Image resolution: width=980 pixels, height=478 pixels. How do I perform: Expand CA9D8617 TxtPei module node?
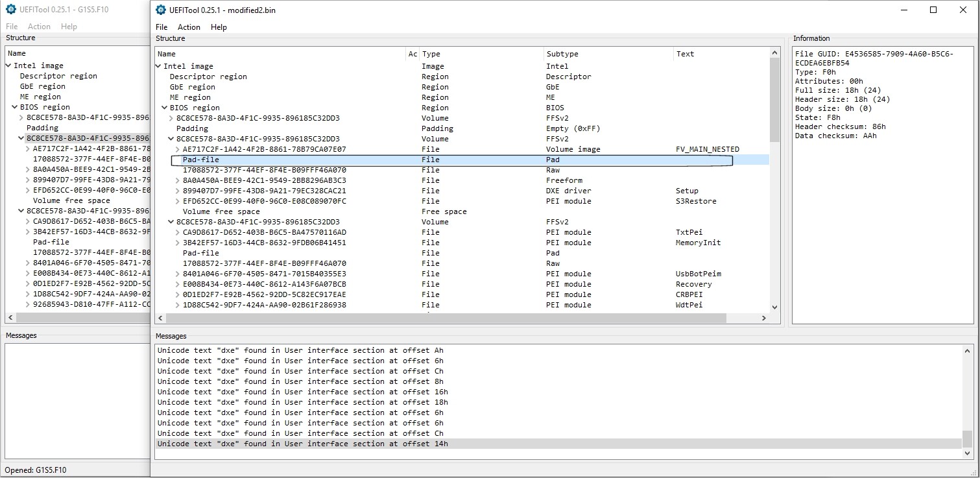click(178, 232)
